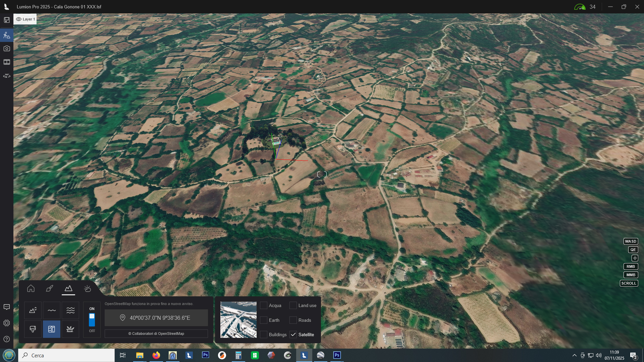
Task: Select terrain Height tool icon
Action: 33,310
